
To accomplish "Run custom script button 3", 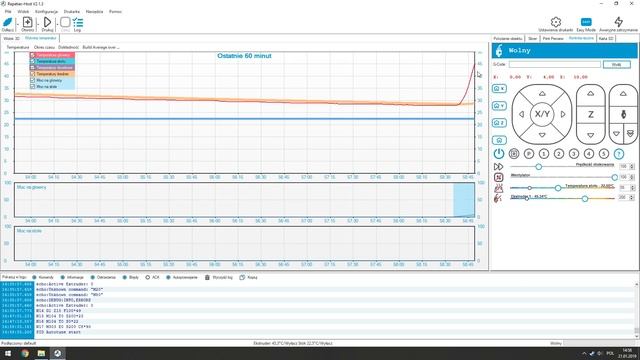I will pos(574,153).
